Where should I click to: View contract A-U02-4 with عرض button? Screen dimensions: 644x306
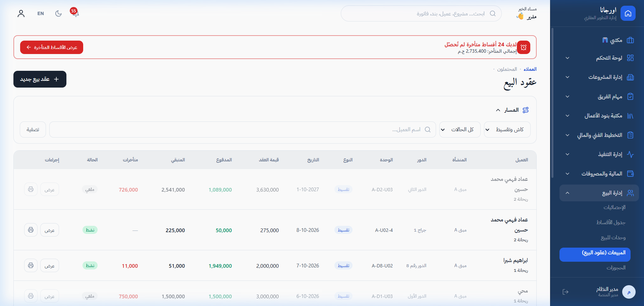50,230
